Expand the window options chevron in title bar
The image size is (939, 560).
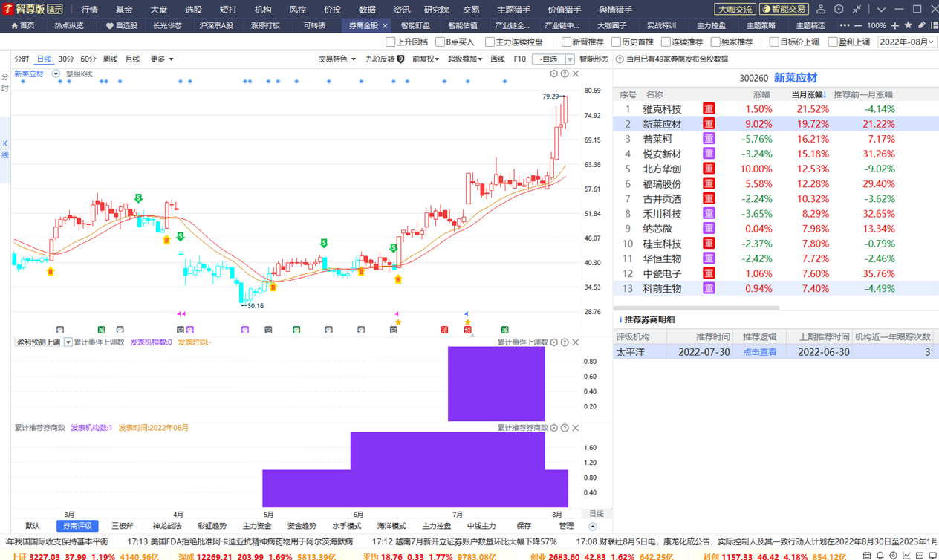tap(881, 10)
